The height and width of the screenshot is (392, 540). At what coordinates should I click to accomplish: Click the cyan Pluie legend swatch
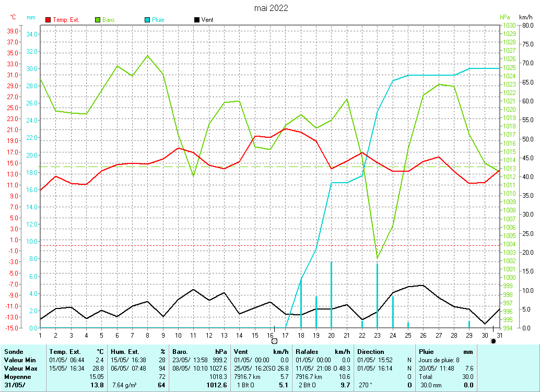(x=147, y=20)
